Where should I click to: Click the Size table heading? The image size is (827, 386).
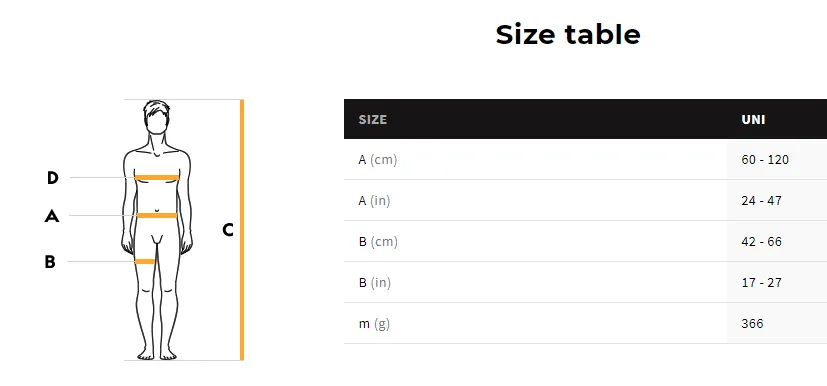[x=568, y=34]
